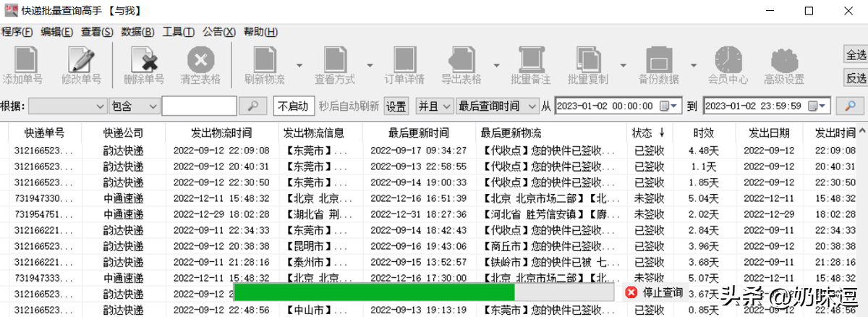
Task: Open the 帮助(H) menu
Action: (260, 32)
